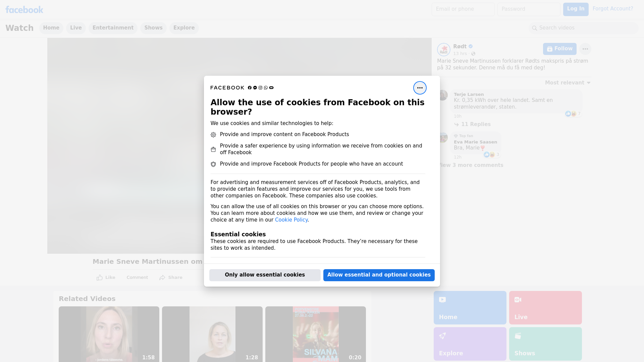
Task: Open the related video lasting 1:58
Action: (109, 334)
